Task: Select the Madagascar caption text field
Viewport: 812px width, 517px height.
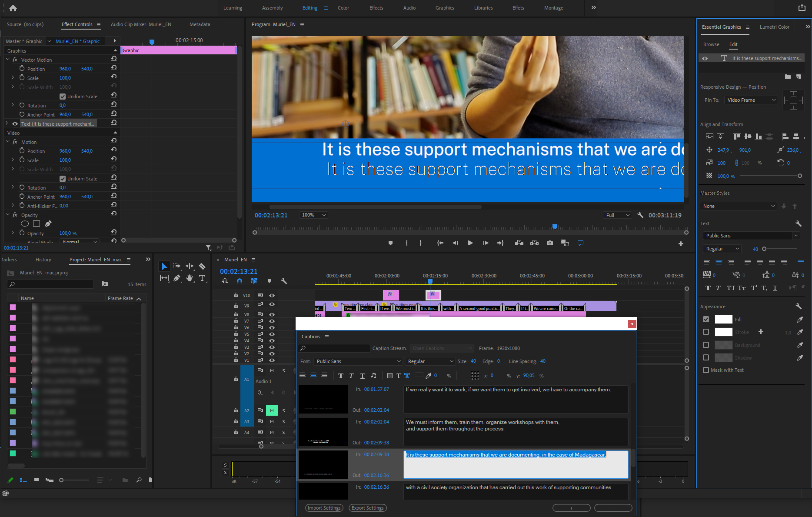Action: coord(516,464)
